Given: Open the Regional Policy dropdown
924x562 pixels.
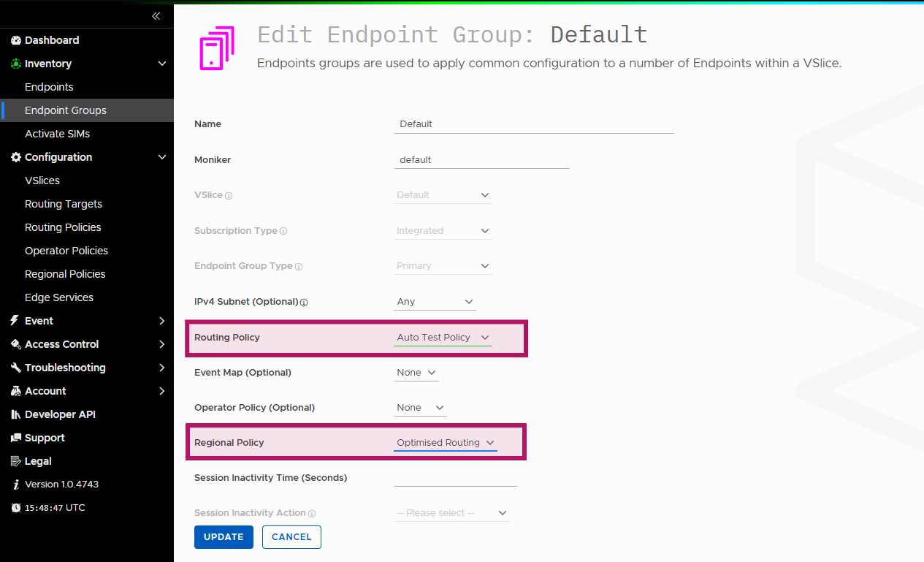Looking at the screenshot, I should (446, 443).
